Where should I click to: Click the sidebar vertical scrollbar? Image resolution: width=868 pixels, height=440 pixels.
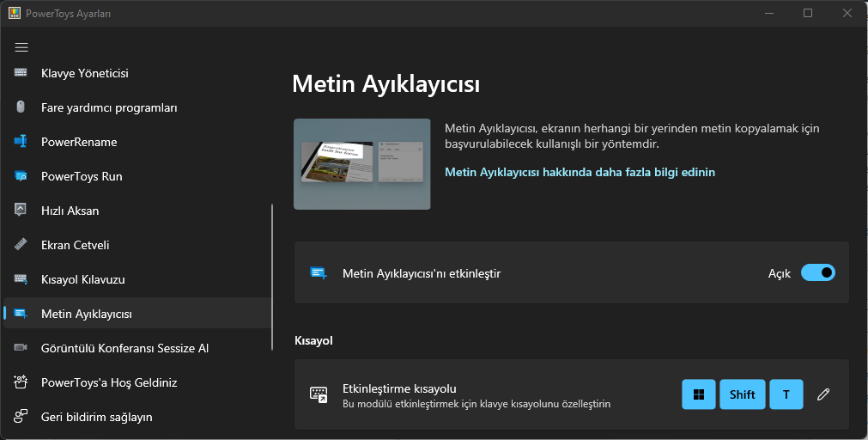click(x=272, y=277)
